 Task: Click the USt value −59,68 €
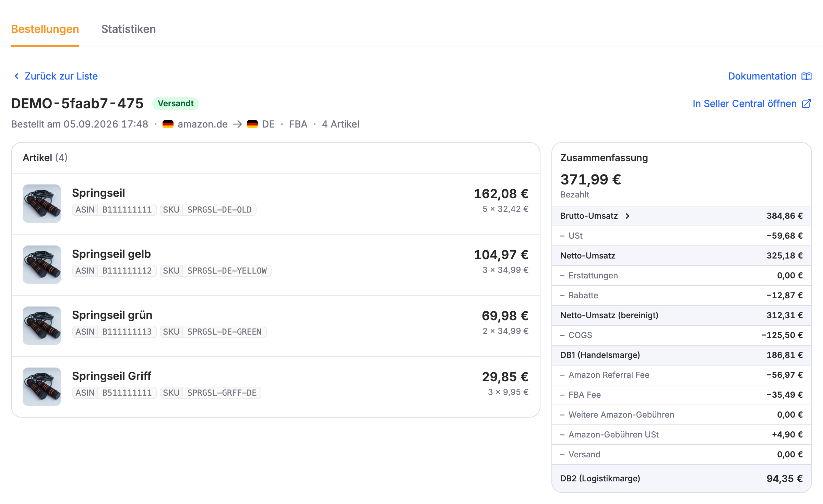[785, 236]
